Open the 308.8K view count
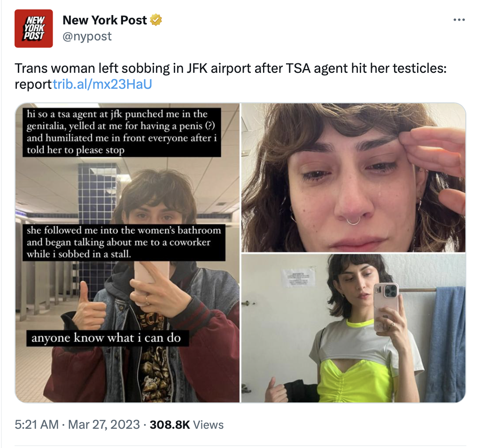This screenshot has height=448, width=479. point(170,425)
